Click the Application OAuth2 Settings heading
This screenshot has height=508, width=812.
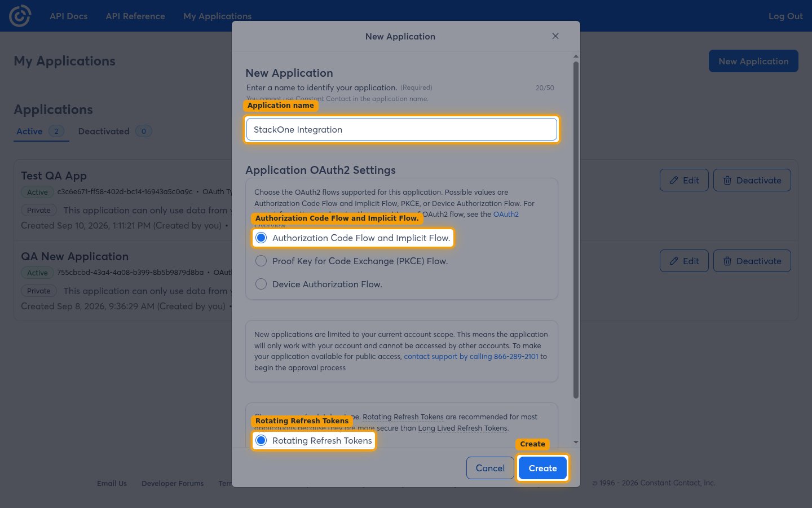coord(320,170)
